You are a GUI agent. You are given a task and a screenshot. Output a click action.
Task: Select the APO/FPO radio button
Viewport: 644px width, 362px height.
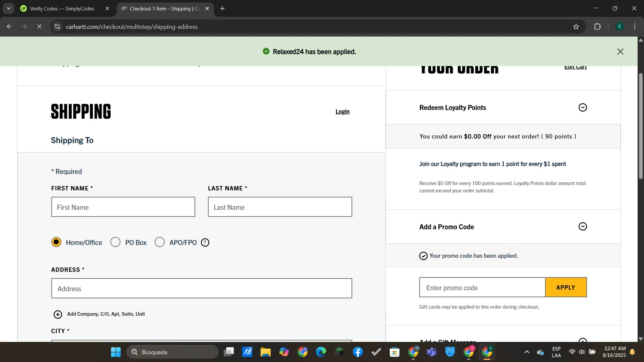pos(160,242)
